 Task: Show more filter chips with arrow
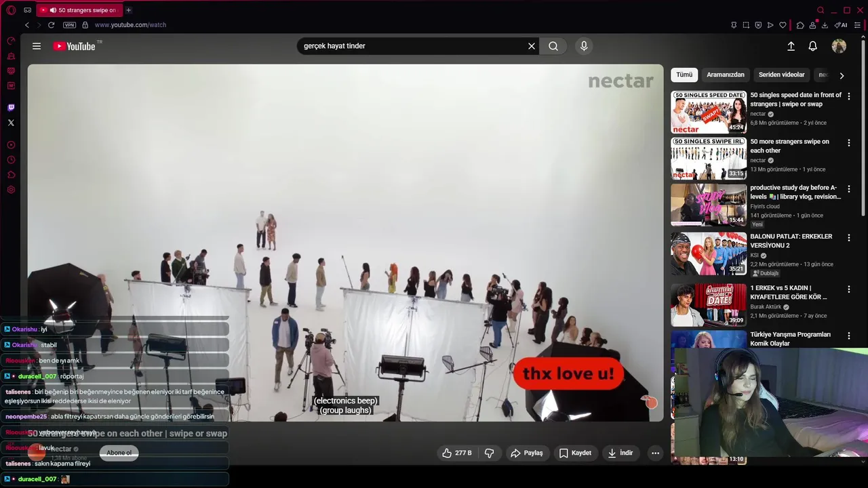pos(842,76)
